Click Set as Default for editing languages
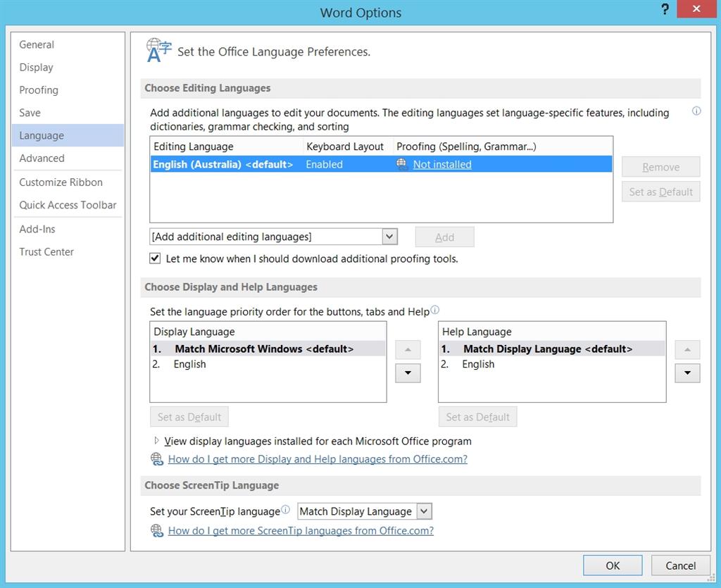This screenshot has width=721, height=588. (660, 192)
